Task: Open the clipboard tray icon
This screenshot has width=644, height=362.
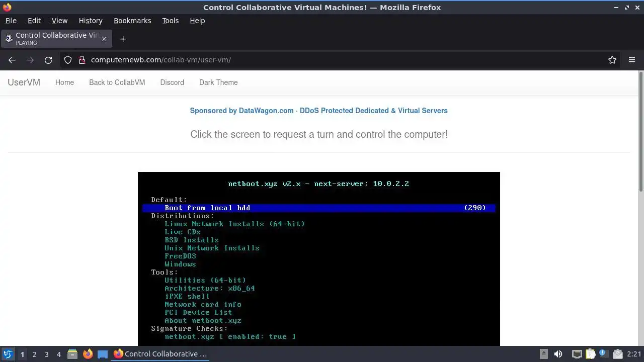Action: click(x=590, y=354)
